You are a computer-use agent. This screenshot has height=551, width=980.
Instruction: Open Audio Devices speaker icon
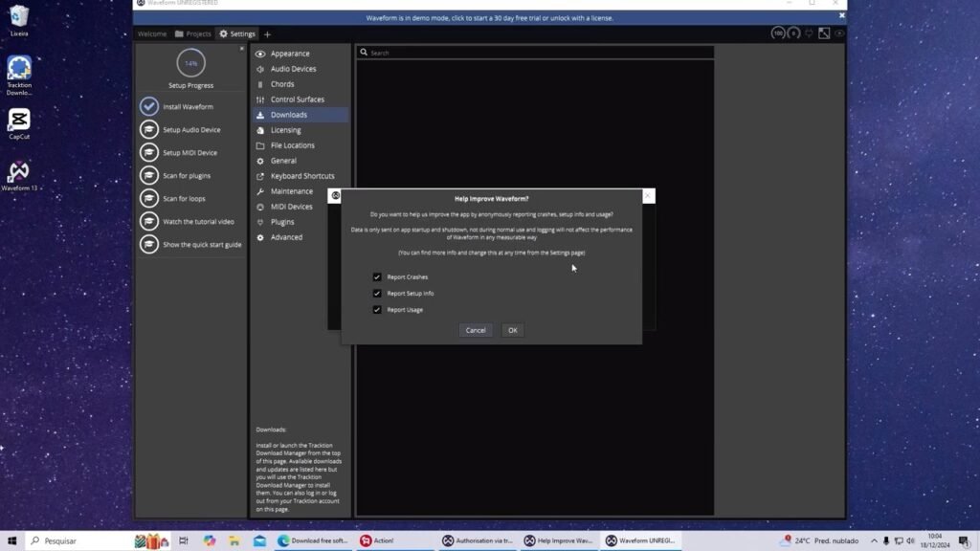click(260, 69)
